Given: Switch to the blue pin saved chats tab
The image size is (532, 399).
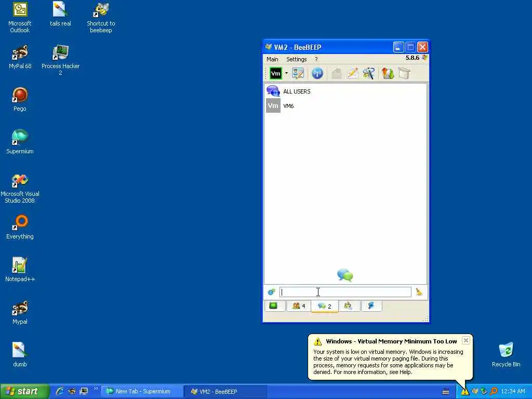Looking at the screenshot, I should click(x=371, y=305).
